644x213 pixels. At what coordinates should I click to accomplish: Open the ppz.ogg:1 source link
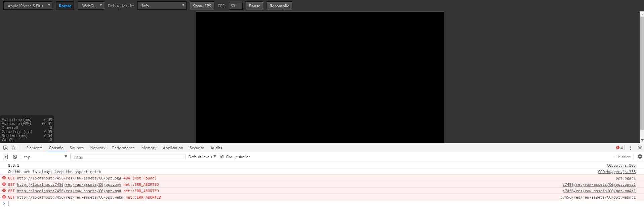pyautogui.click(x=626, y=178)
